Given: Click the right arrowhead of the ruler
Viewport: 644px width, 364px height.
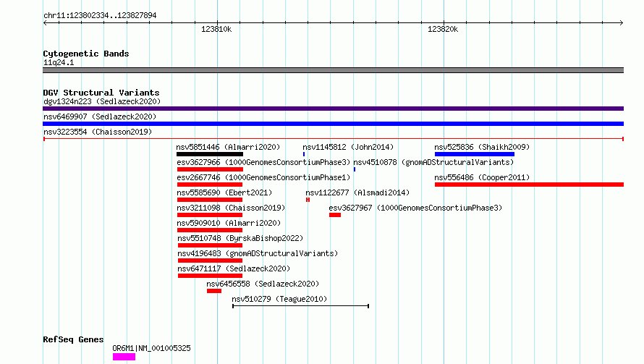Looking at the screenshot, I should click(x=622, y=22).
